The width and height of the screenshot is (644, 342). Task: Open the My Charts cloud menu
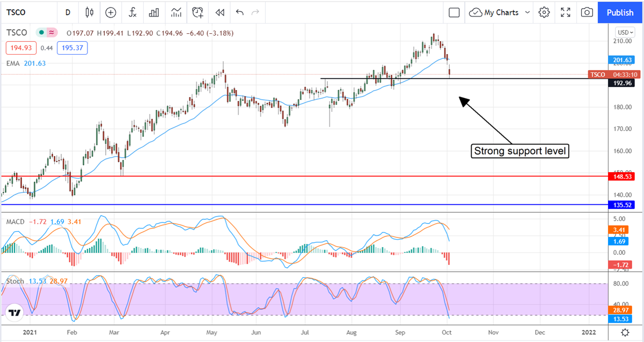[x=495, y=12]
